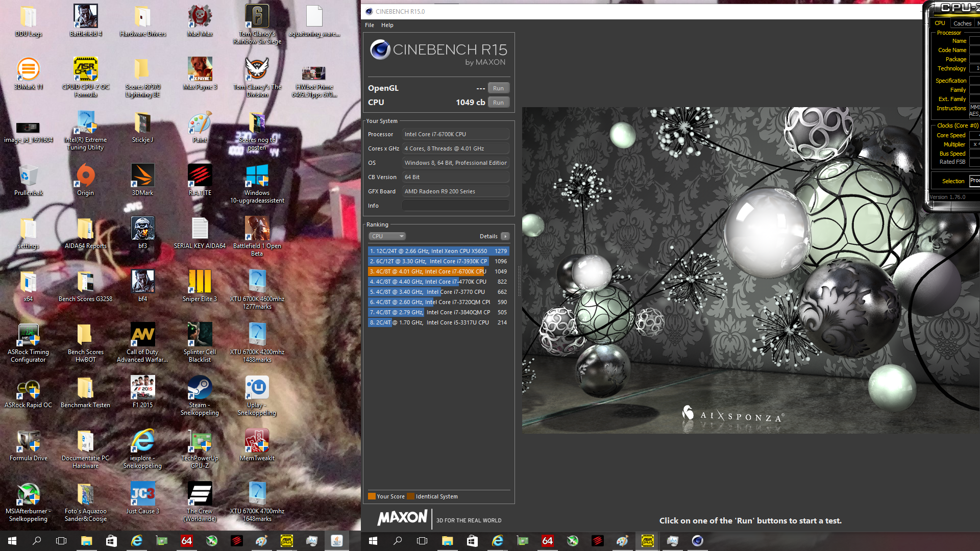This screenshot has height=551, width=980.
Task: Select ranking row Core i7-3930K
Action: [438, 261]
